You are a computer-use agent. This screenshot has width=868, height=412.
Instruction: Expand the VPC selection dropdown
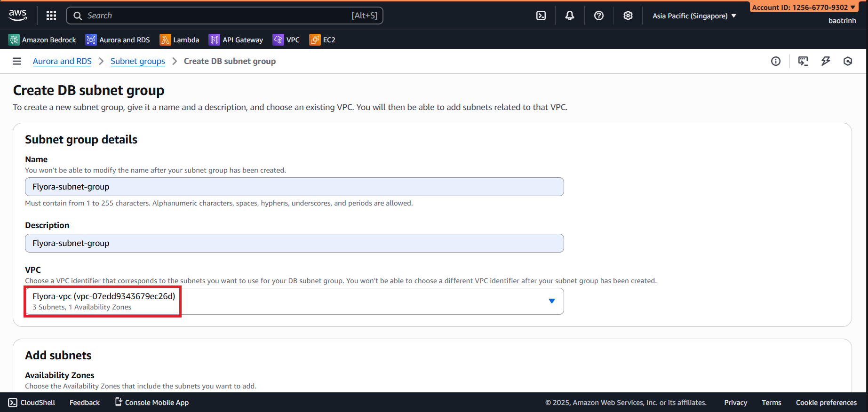[551, 301]
